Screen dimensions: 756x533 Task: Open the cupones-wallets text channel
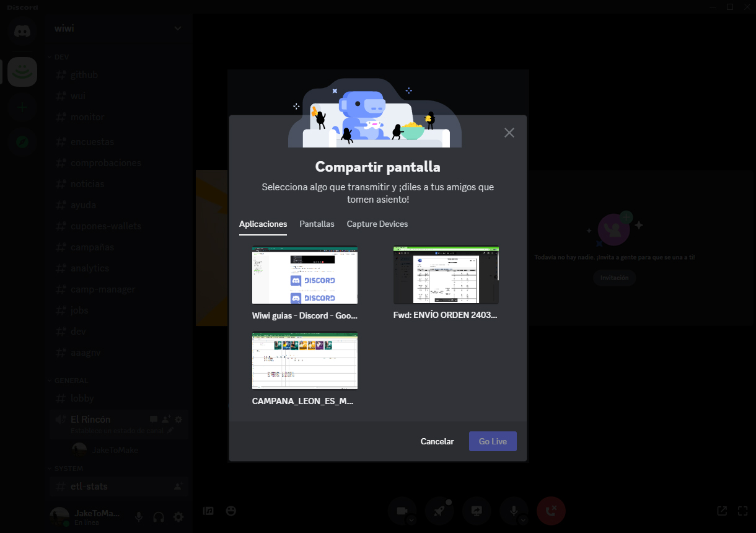point(118,226)
